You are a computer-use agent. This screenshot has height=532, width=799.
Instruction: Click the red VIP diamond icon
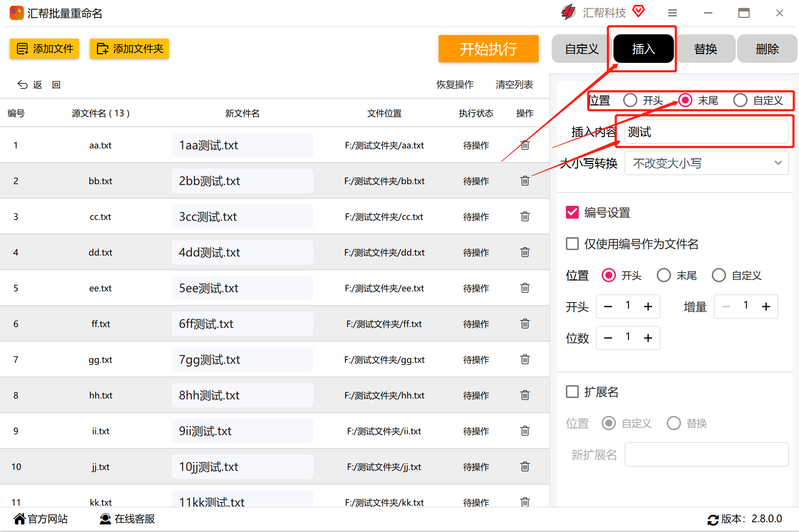(x=638, y=11)
